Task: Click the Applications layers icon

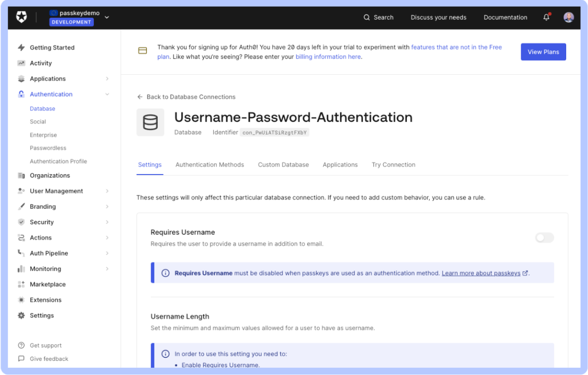Action: [21, 78]
